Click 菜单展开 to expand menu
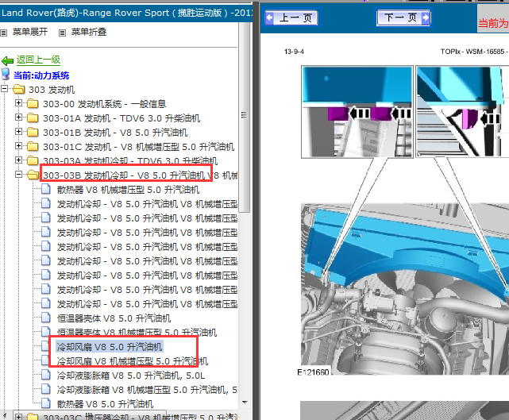The image size is (509, 420). 30,32
